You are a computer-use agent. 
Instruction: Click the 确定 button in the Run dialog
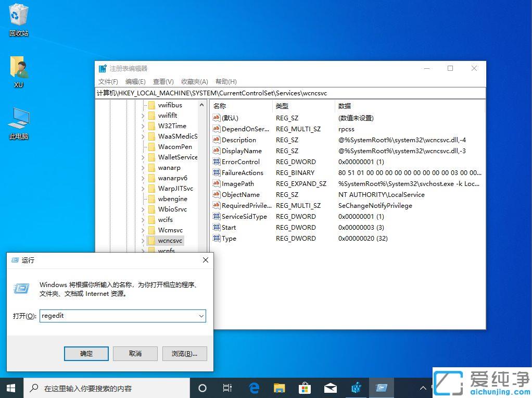pyautogui.click(x=86, y=353)
